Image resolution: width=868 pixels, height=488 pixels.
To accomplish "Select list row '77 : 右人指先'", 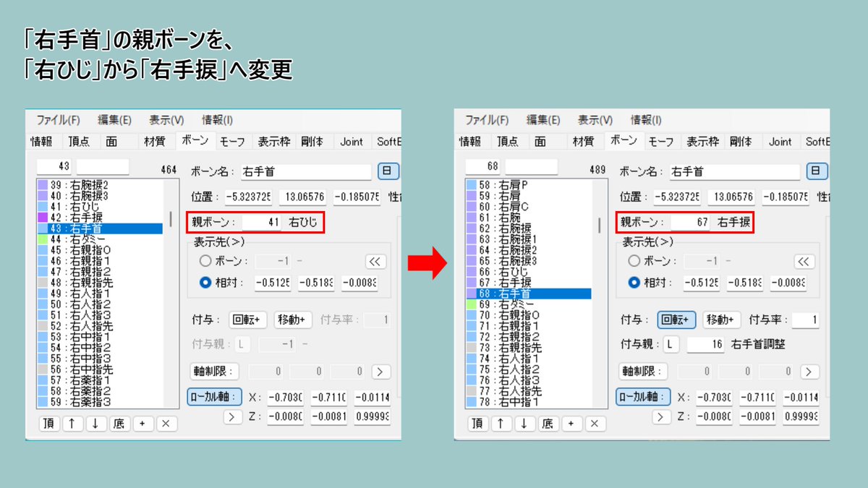I will click(528, 391).
